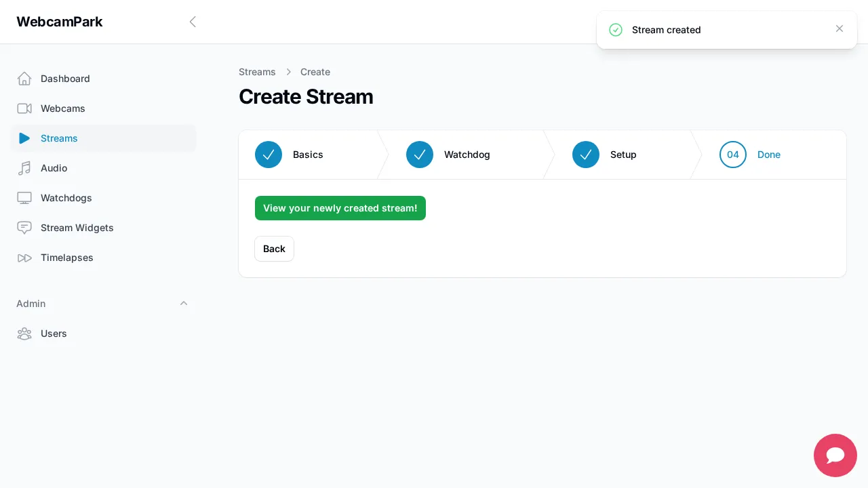Dismiss the Stream created notification
The image size is (868, 488).
[x=840, y=28]
